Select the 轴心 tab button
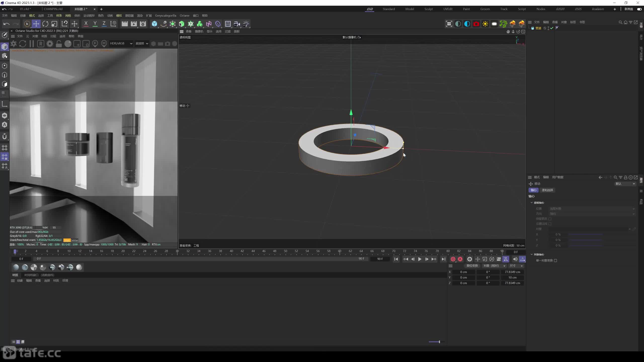 point(534,190)
